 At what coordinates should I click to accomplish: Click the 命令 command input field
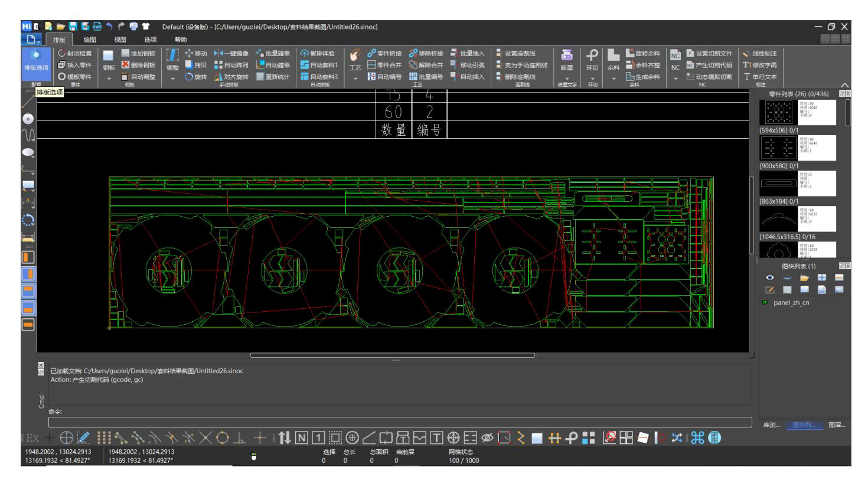[x=400, y=422]
